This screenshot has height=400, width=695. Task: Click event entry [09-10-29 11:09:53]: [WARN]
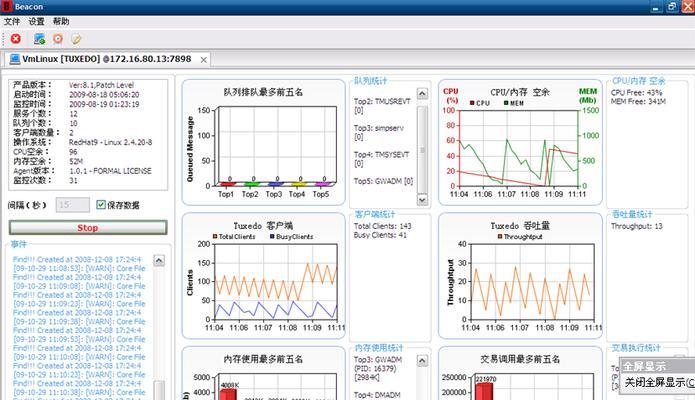[79, 339]
